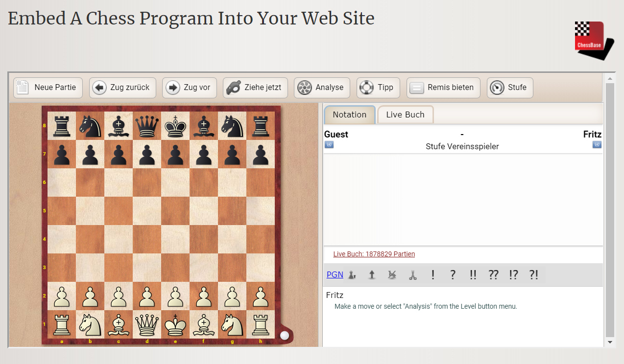Click the scissors cut-line icon

[412, 275]
